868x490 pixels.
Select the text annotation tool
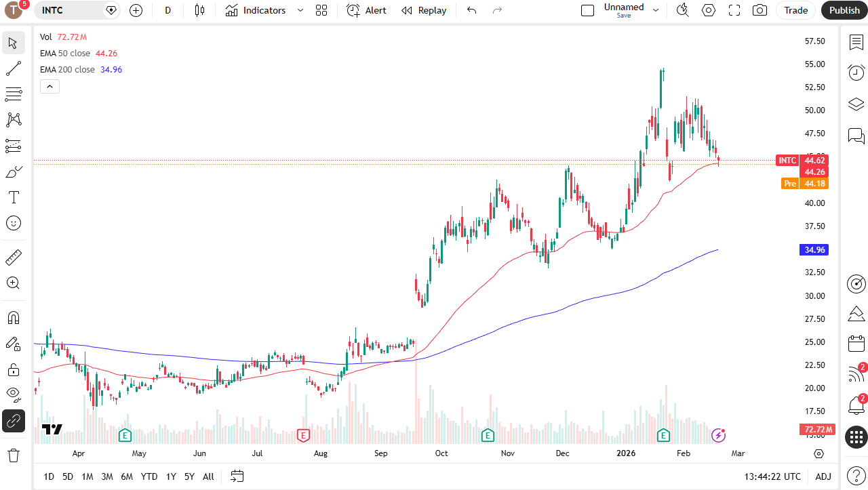14,197
